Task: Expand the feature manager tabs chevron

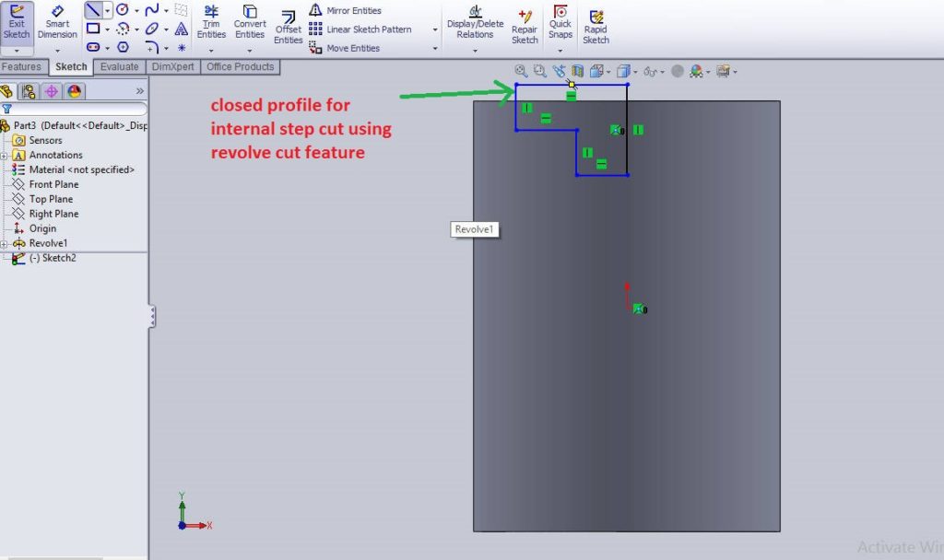Action: (140, 91)
